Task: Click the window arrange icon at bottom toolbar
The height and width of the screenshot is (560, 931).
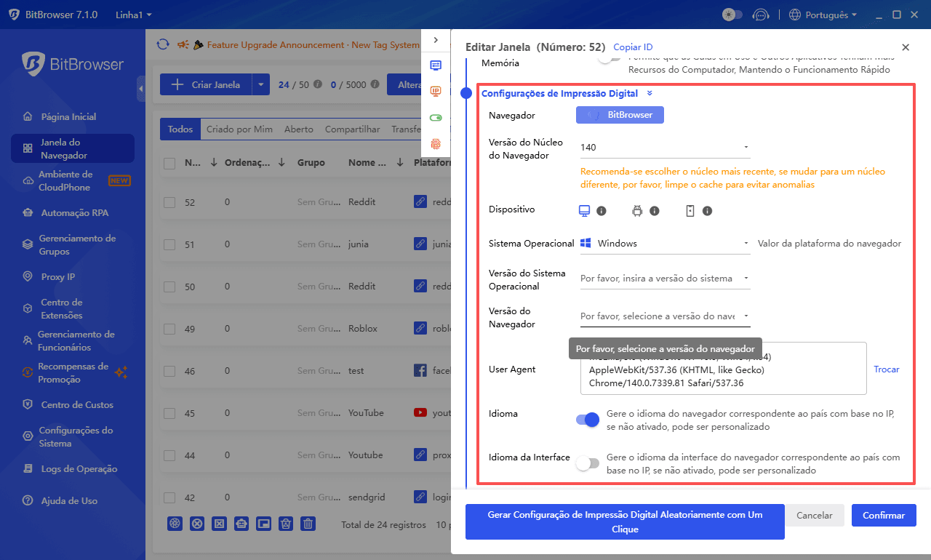Action: [x=263, y=523]
